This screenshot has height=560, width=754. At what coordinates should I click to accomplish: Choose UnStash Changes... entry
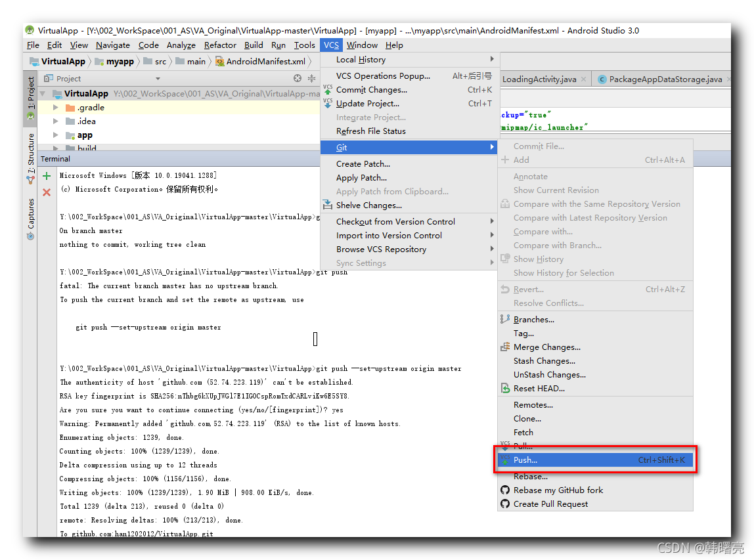596,375
